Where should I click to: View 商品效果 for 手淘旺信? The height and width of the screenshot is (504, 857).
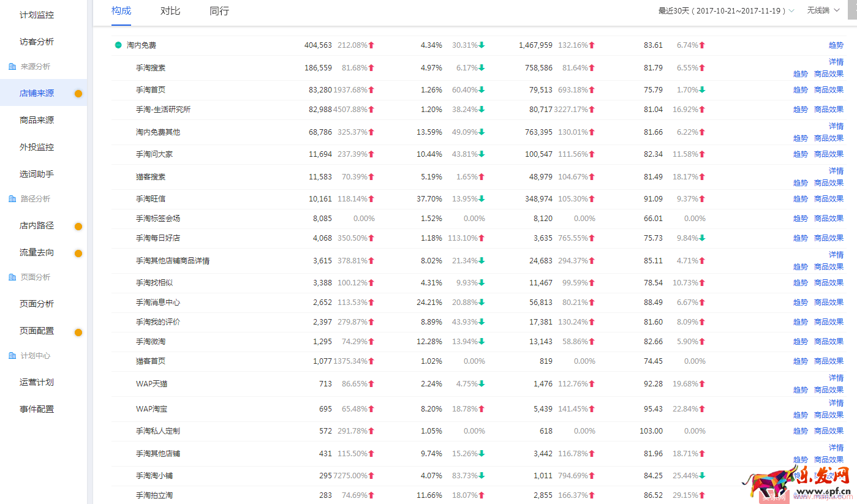coord(829,199)
